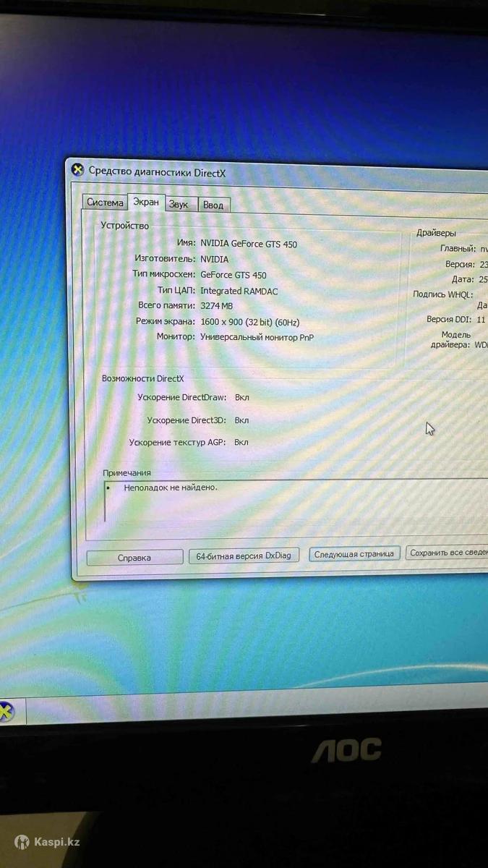488x868 pixels.
Task: Click the Тип микросхем value GeForce GTS 450
Action: [x=233, y=275]
